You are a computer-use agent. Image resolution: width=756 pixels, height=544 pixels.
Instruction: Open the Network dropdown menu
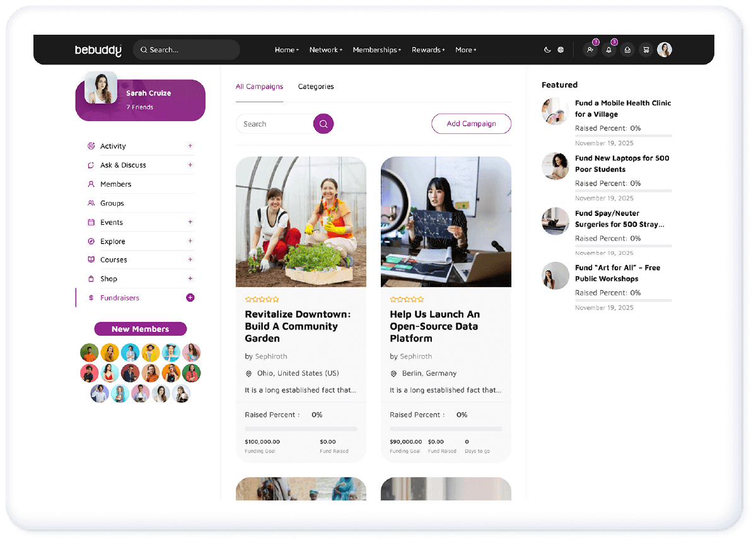pos(326,50)
